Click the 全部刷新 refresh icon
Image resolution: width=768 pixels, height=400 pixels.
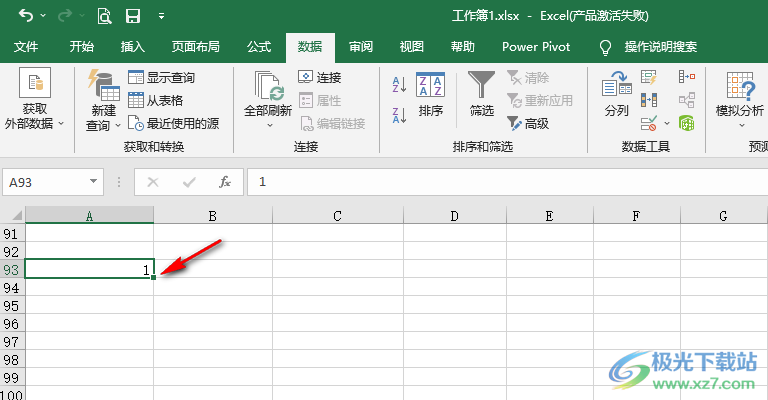(268, 86)
